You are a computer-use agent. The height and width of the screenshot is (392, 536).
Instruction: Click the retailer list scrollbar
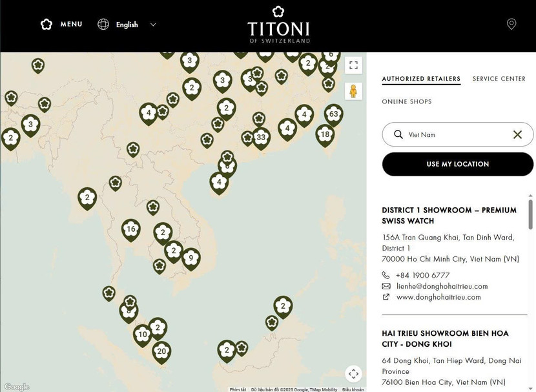click(531, 214)
